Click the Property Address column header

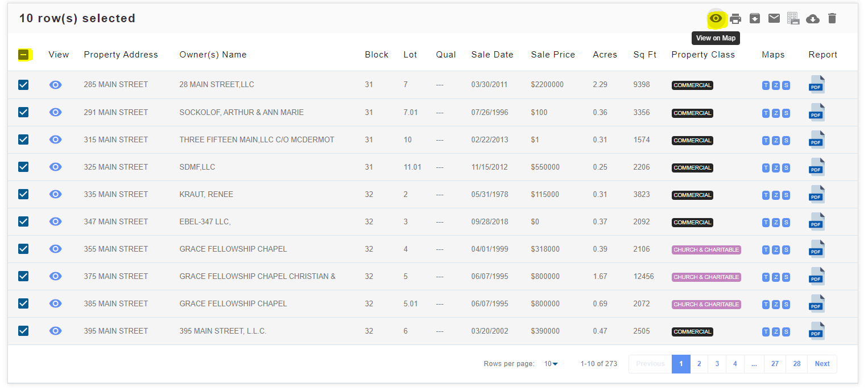(x=121, y=55)
